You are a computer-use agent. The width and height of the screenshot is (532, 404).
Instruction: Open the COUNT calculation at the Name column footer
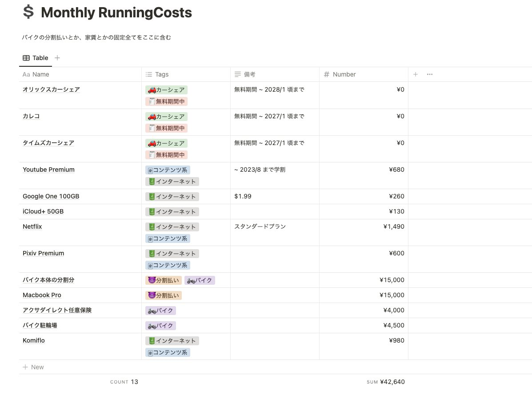124,382
